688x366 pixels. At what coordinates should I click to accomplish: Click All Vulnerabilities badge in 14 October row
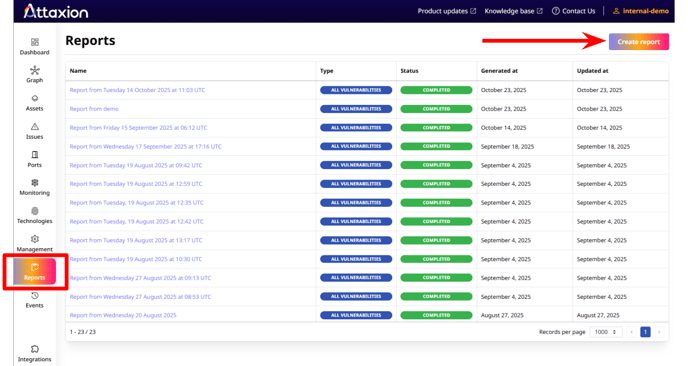[x=356, y=90]
